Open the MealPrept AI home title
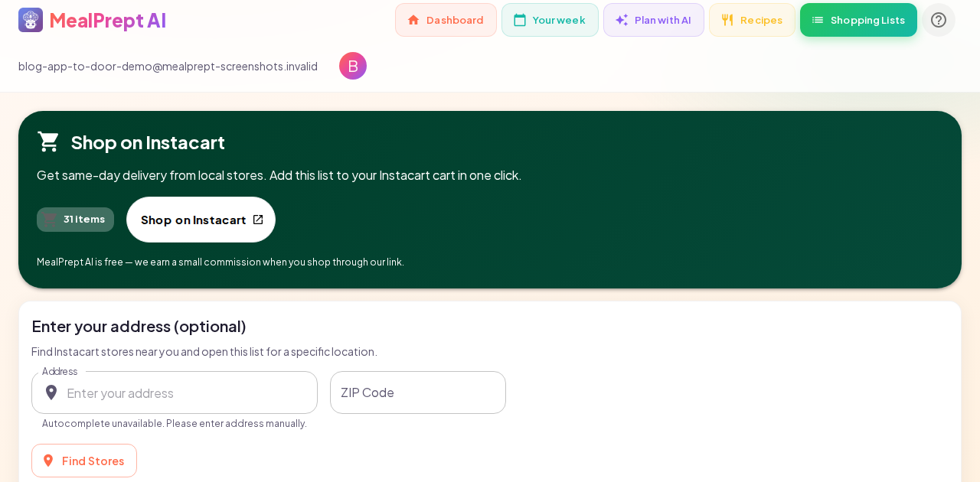 (107, 20)
